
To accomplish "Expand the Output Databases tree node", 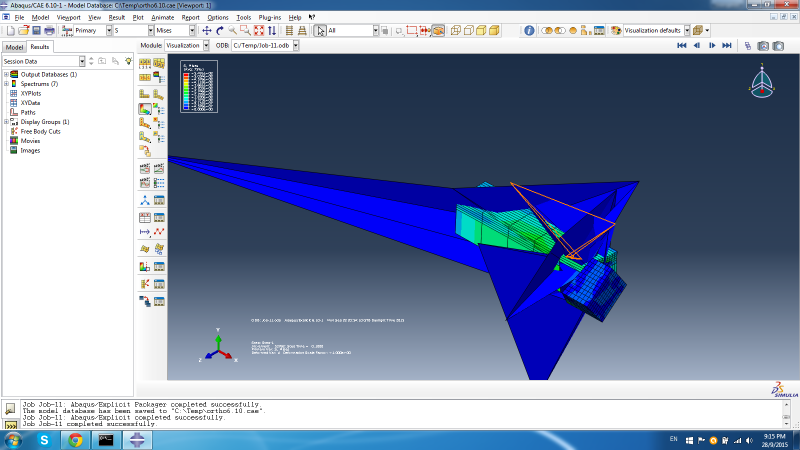I will (x=6, y=74).
